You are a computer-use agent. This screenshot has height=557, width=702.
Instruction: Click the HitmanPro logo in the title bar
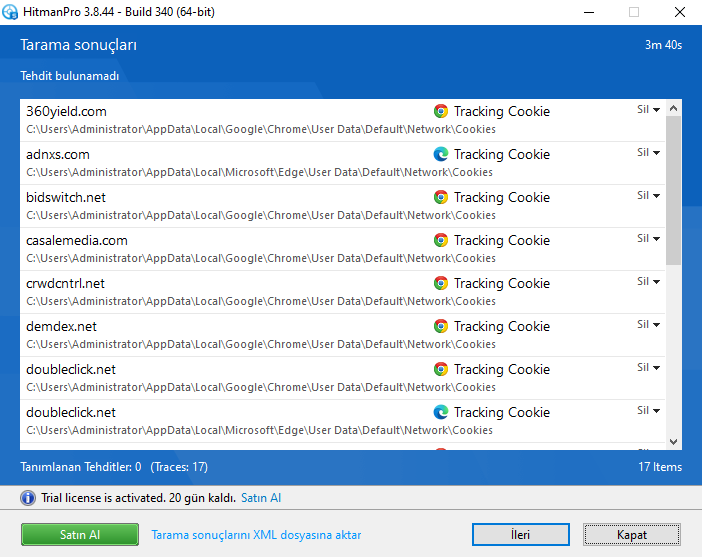point(10,12)
